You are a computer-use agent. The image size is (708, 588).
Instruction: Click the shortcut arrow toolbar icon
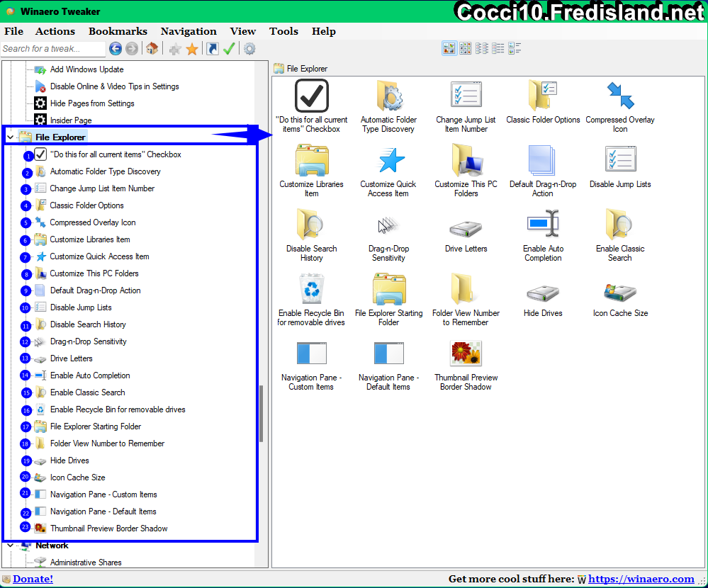212,49
